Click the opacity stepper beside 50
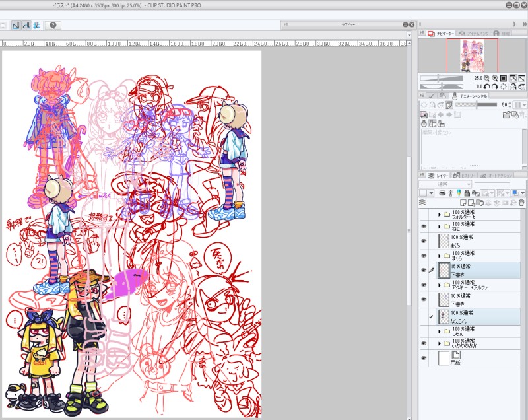The image size is (528, 420). coord(510,105)
